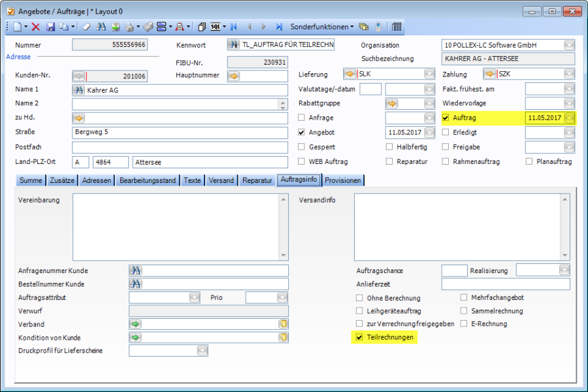
Task: Click the binoculars icon beside Anfragenummer Kunde
Action: [136, 270]
